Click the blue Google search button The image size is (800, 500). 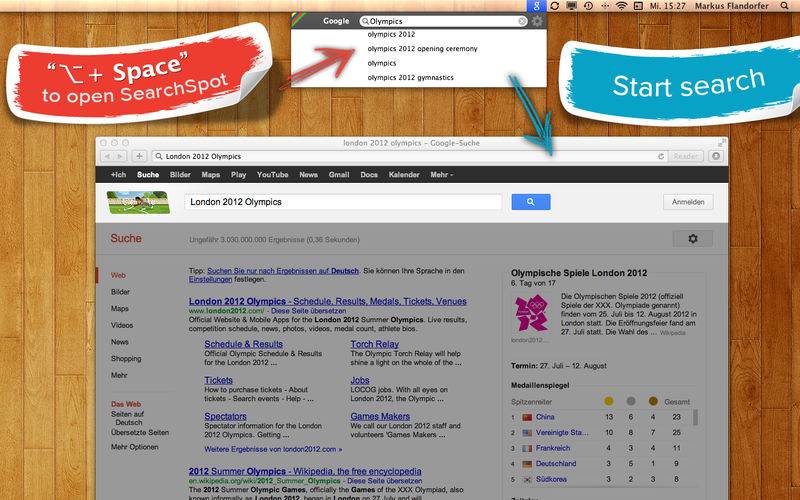pos(531,202)
